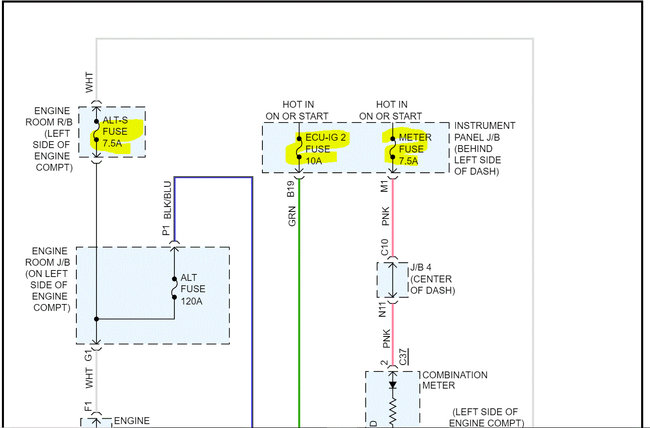Click the double-arrow symbol inside J/B 4
The width and height of the screenshot is (650, 428).
click(x=392, y=280)
